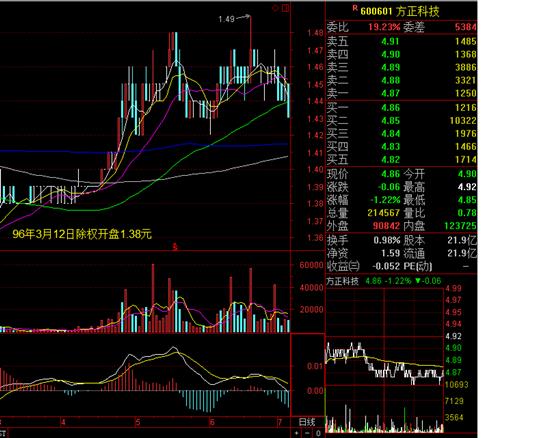Select the 买一 buy order row
The image size is (560, 438).
[x=402, y=108]
